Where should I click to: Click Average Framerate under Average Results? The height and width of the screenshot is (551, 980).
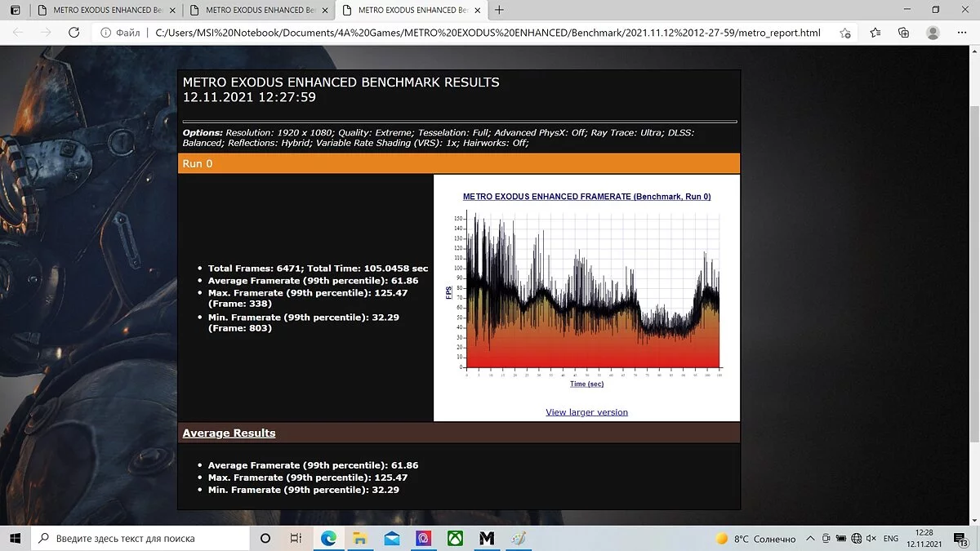pos(313,465)
